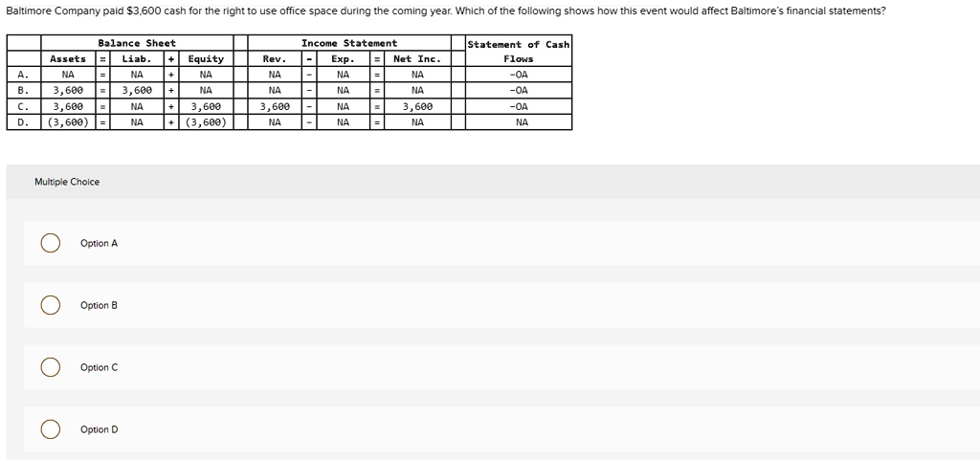Click the 'Multiple Choice' heading

coord(67,182)
